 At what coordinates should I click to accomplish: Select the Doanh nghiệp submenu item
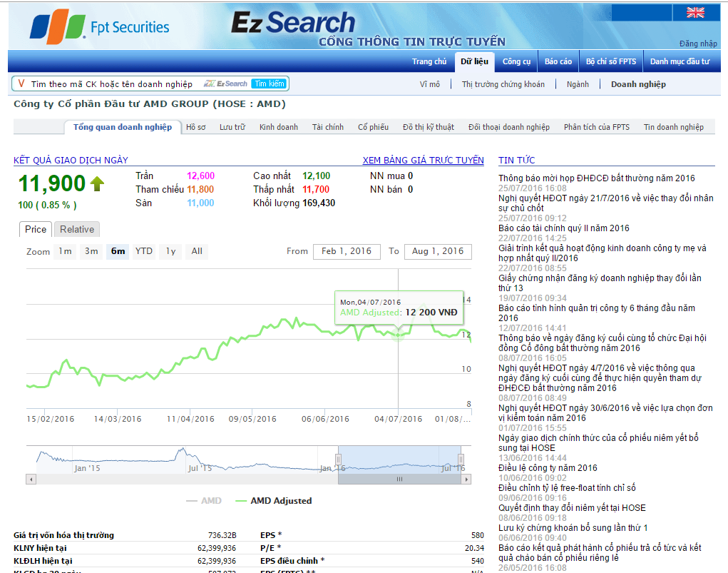pos(638,84)
